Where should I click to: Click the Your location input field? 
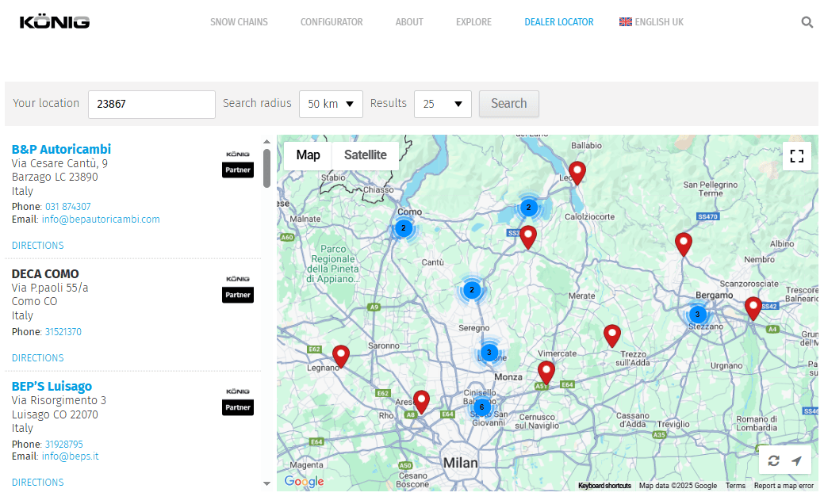(x=151, y=104)
